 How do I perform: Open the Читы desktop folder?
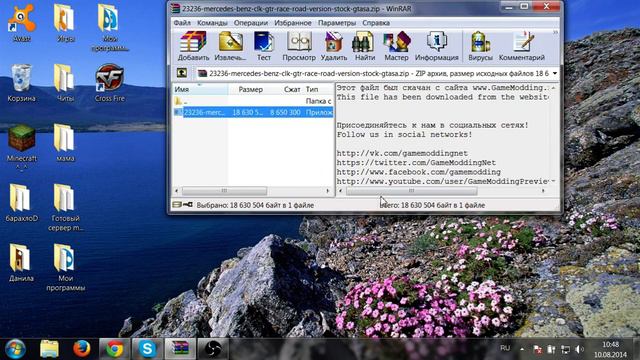[x=65, y=83]
